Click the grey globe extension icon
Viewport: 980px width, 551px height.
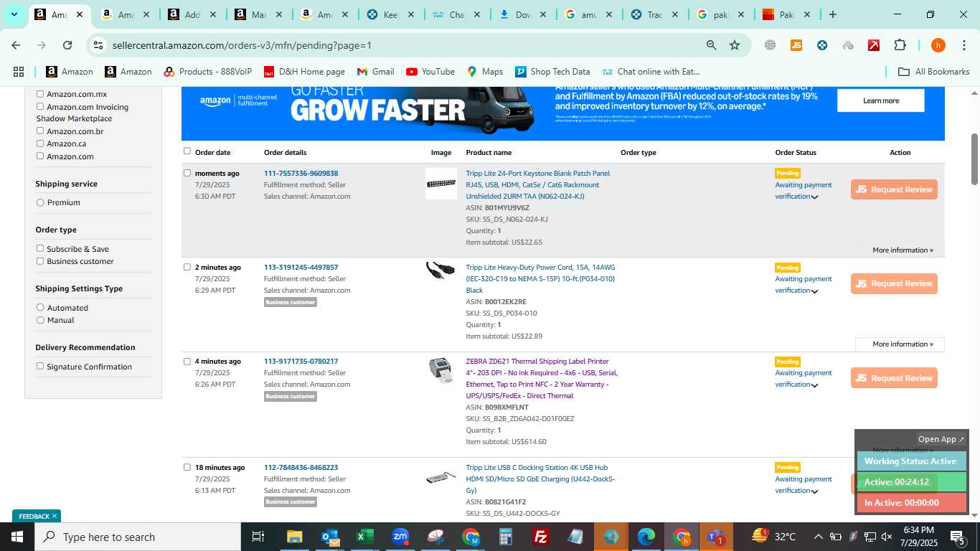[x=770, y=45]
